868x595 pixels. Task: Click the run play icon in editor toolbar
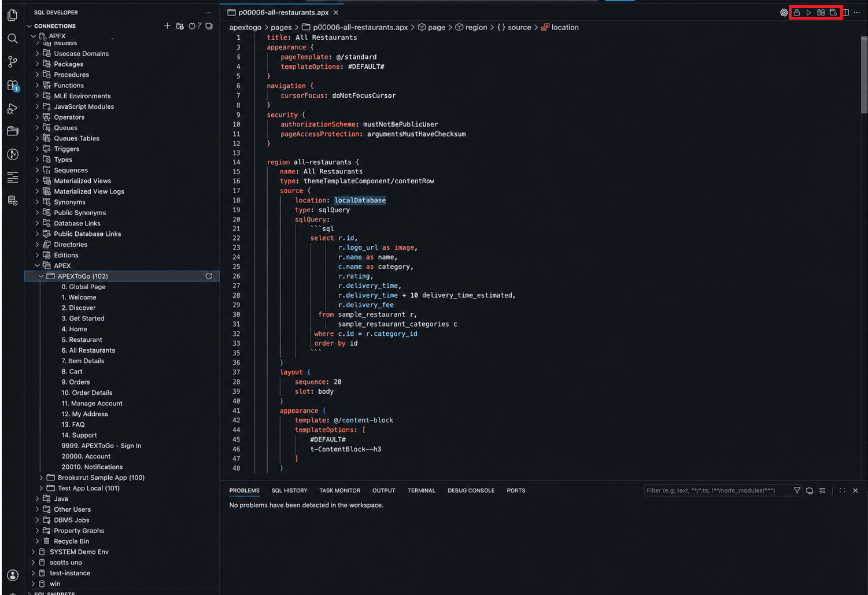click(808, 12)
